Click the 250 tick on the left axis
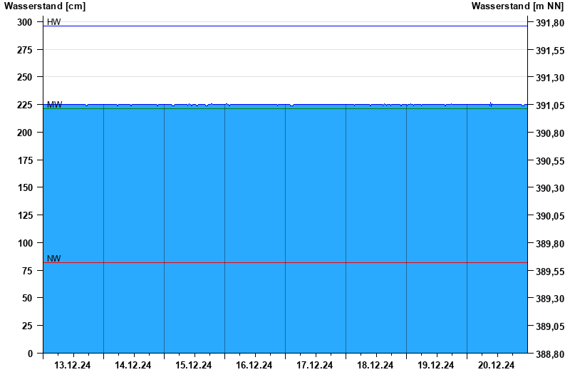The height and width of the screenshot is (392, 570). [25, 77]
